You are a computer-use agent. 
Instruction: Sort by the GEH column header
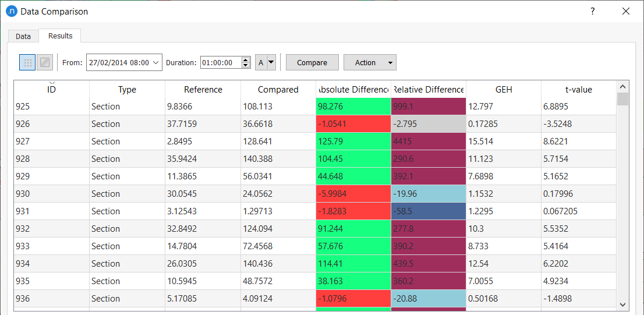[x=503, y=90]
